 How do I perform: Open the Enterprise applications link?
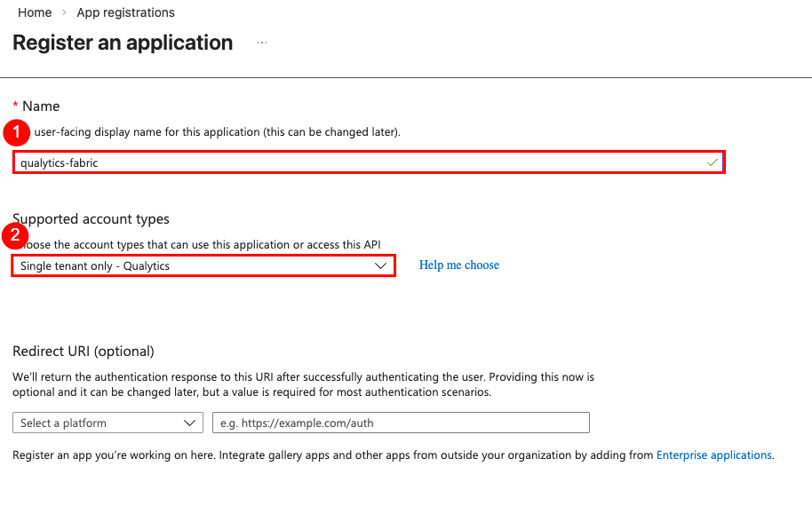click(x=714, y=455)
